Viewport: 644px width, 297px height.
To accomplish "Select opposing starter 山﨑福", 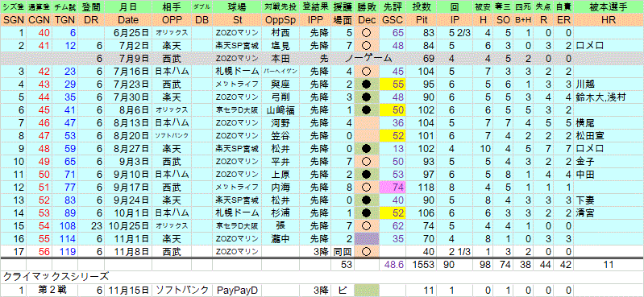I will pyautogui.click(x=281, y=109).
